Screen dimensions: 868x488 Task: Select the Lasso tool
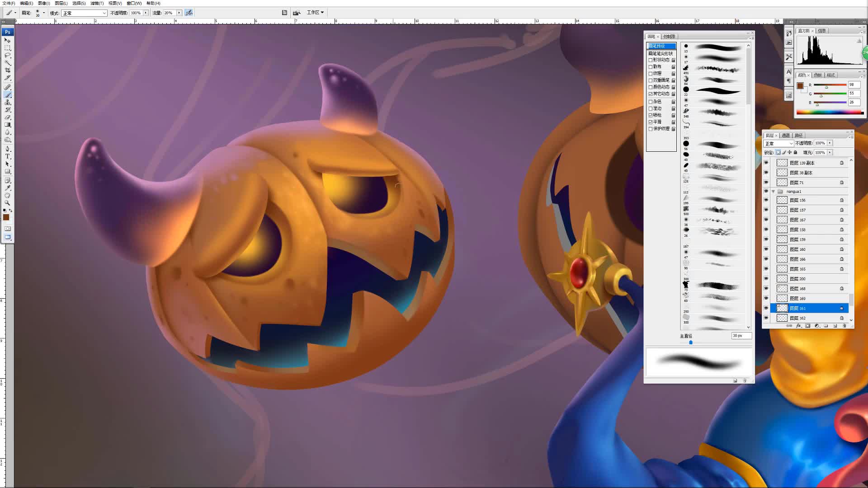pos(7,56)
